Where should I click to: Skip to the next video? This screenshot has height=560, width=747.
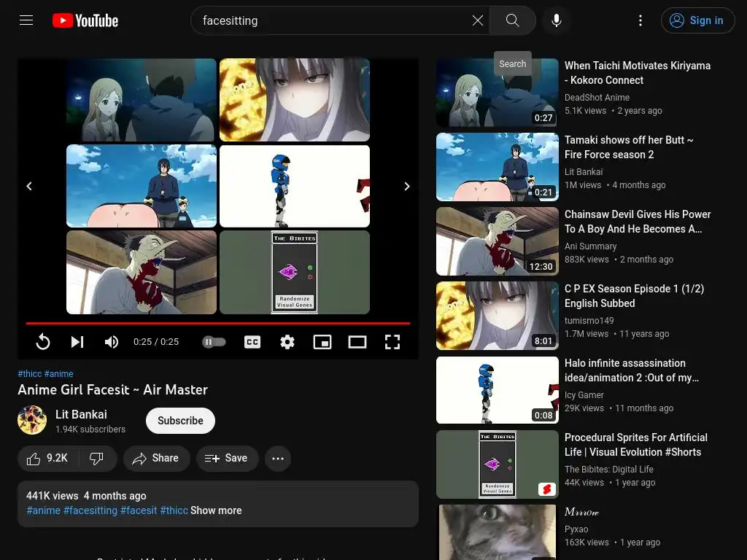[x=77, y=342]
